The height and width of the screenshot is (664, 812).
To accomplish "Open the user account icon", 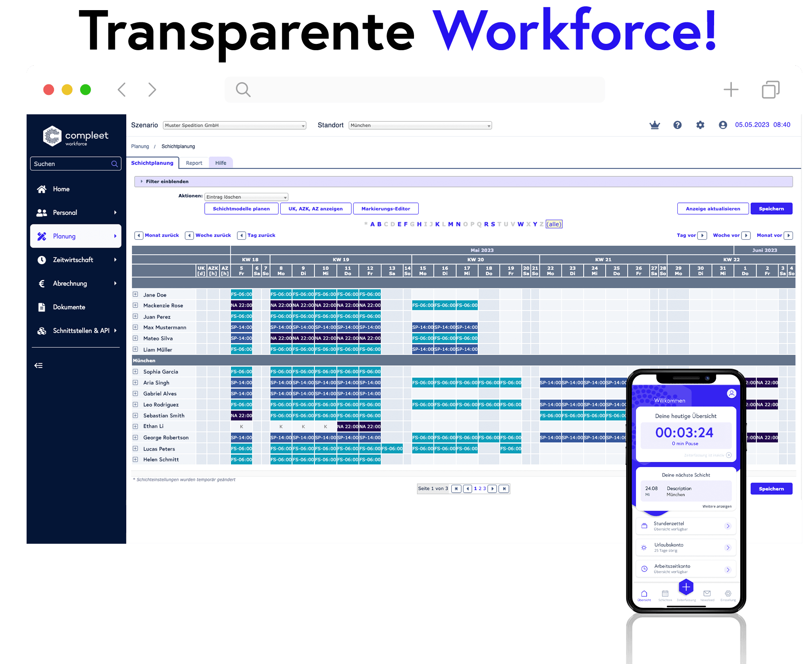I will click(723, 125).
